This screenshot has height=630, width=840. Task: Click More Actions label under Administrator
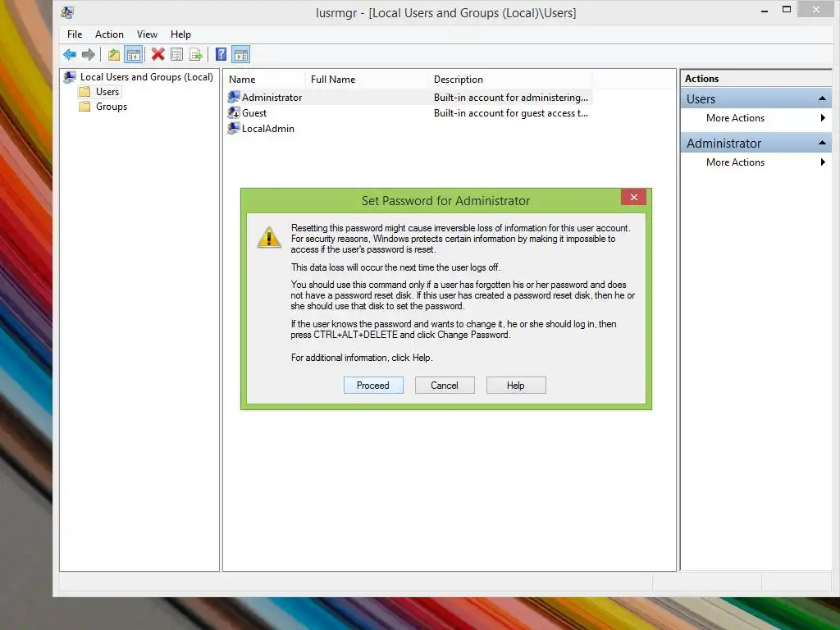[735, 162]
